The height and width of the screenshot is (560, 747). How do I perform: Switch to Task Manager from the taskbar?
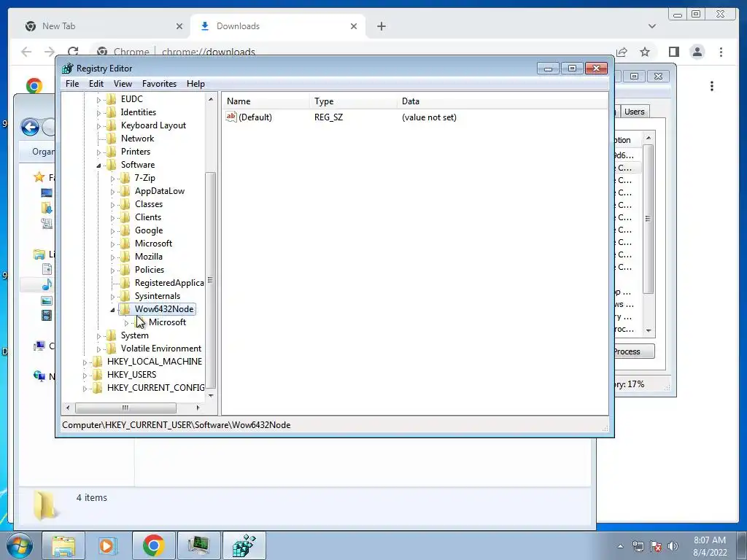tap(198, 545)
